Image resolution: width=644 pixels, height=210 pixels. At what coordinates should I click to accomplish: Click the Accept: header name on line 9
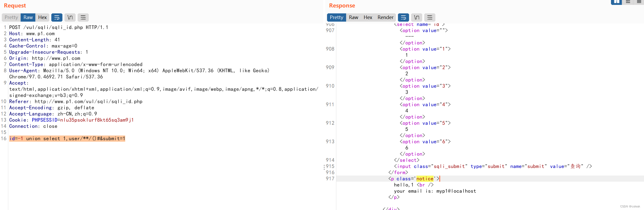coord(19,83)
